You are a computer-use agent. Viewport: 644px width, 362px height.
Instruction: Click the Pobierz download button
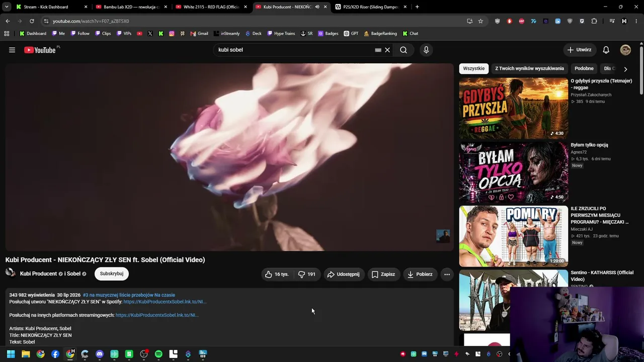click(x=420, y=274)
